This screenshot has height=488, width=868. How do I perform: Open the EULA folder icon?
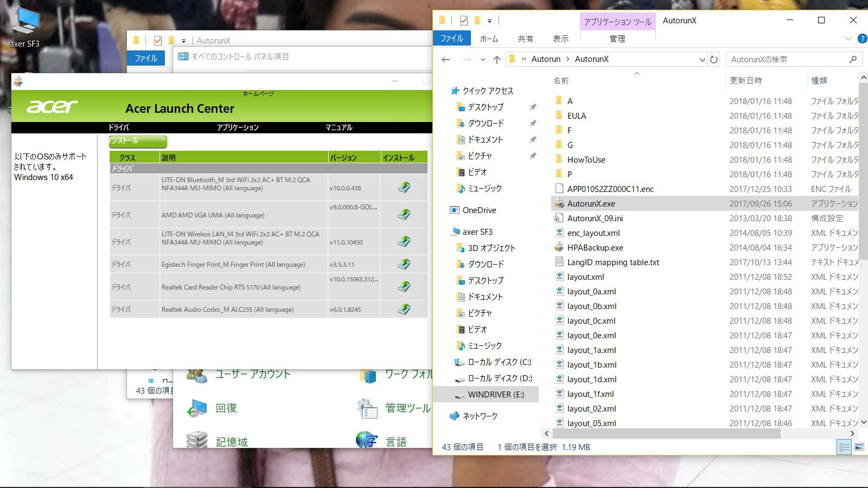(x=559, y=115)
